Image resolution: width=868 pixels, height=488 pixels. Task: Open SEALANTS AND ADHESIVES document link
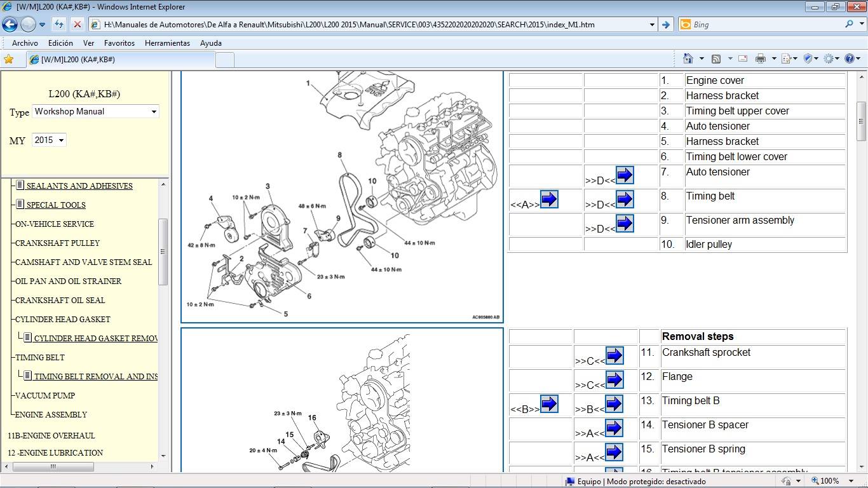pos(79,186)
